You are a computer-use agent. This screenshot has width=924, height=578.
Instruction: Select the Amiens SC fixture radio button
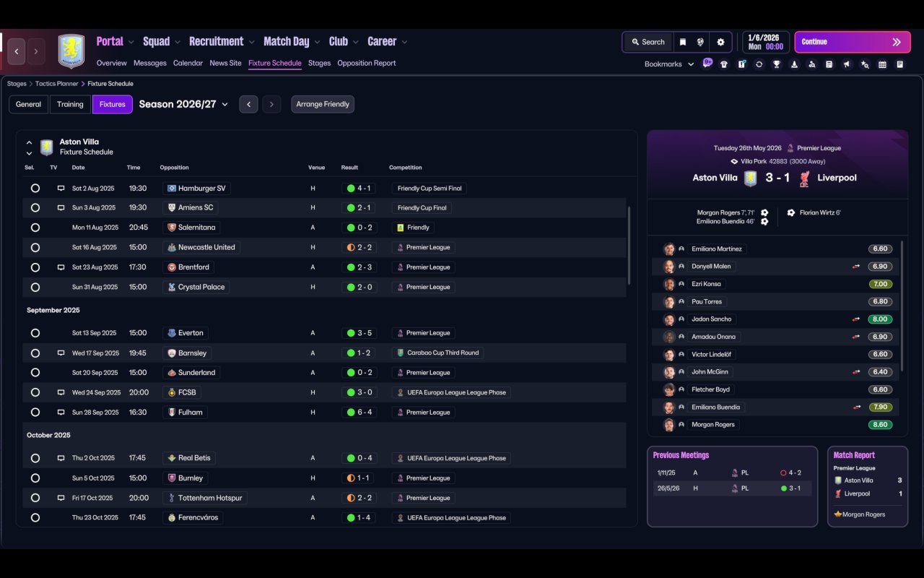(x=35, y=208)
